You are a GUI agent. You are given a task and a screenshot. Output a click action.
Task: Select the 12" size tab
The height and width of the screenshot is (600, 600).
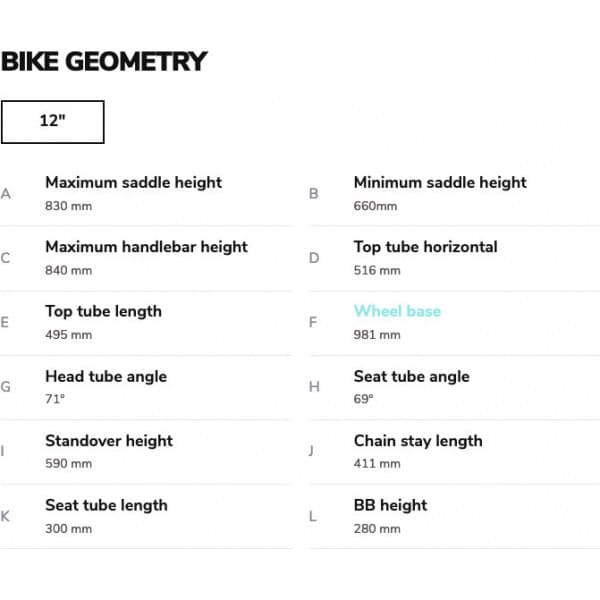(x=52, y=122)
